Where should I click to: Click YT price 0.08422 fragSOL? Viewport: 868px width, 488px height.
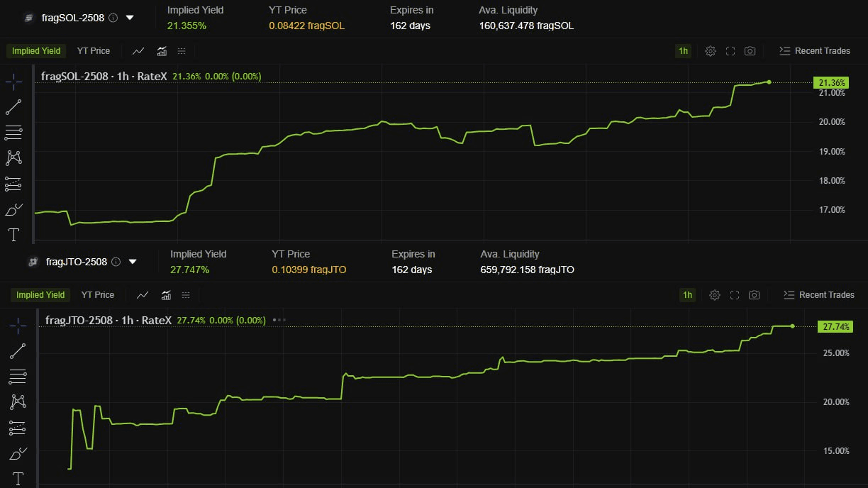point(306,26)
